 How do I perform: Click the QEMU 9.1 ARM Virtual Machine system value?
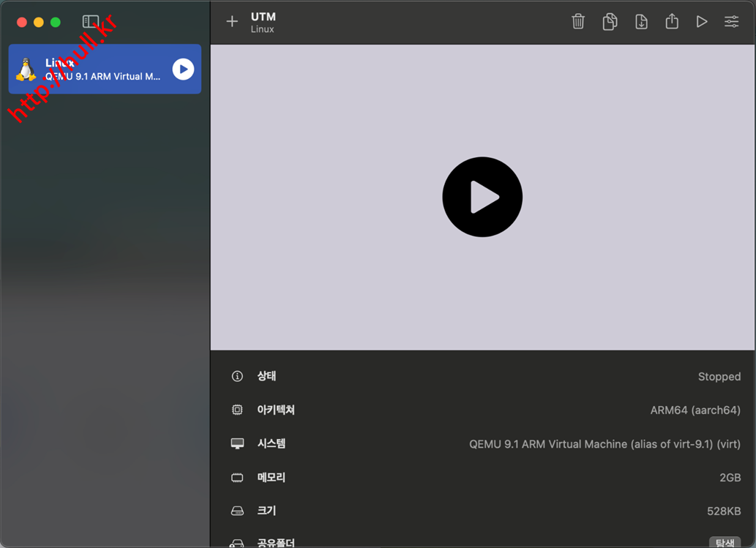point(605,444)
